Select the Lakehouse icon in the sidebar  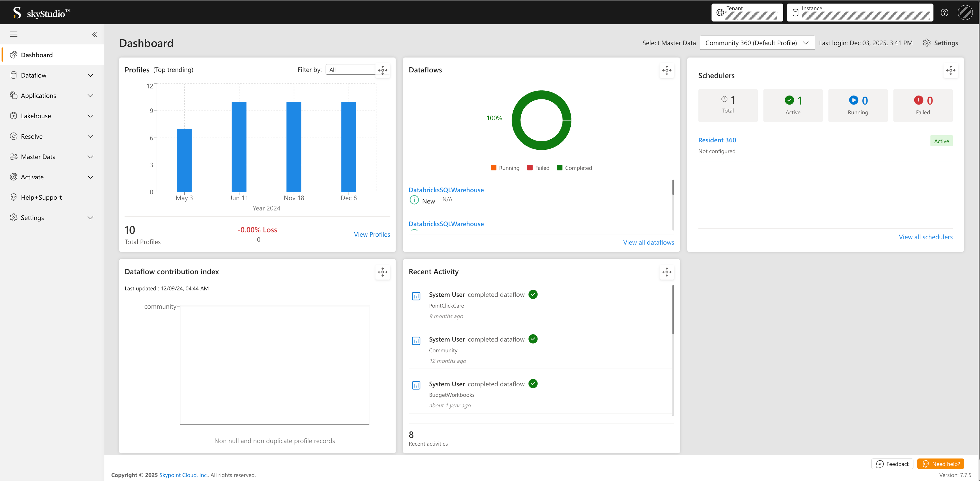[14, 116]
